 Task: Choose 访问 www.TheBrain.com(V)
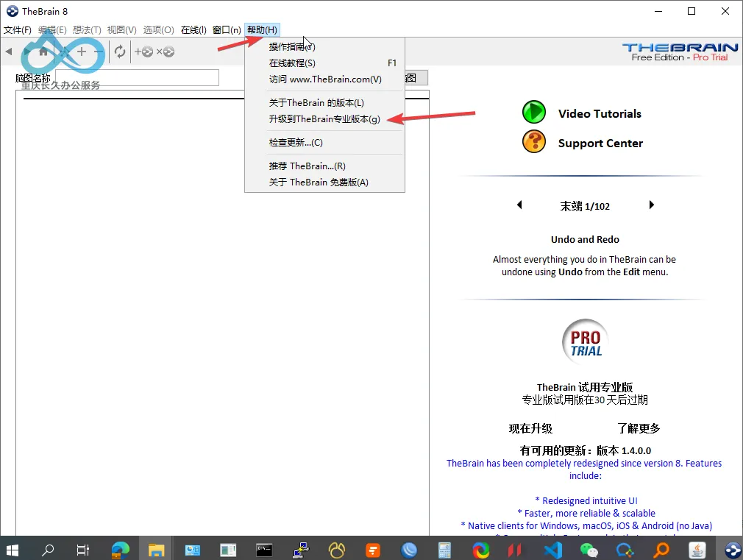point(324,79)
